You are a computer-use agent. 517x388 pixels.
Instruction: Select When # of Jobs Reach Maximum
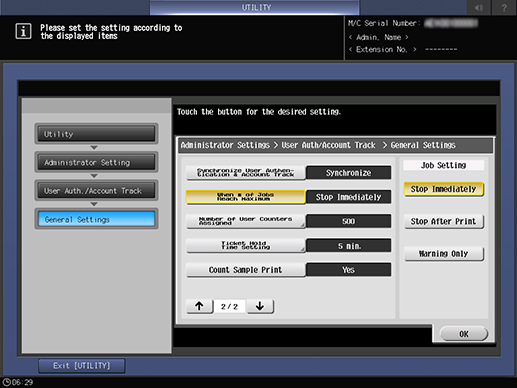pos(245,197)
